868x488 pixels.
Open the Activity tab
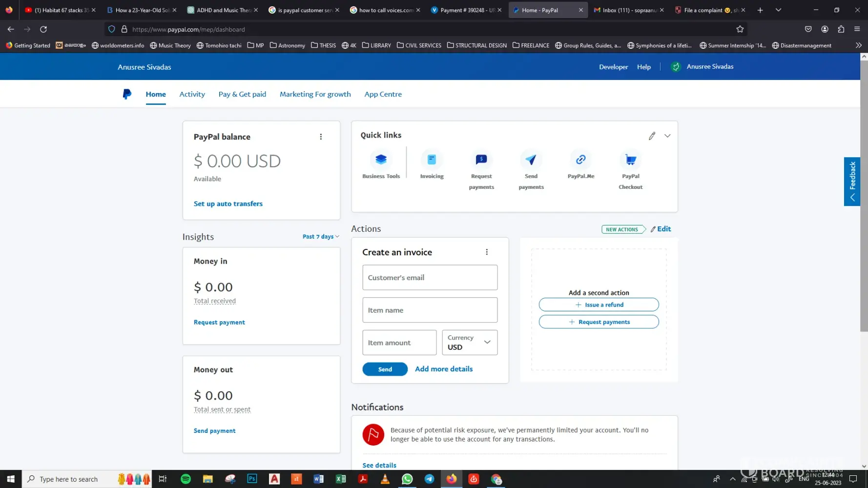pyautogui.click(x=192, y=94)
